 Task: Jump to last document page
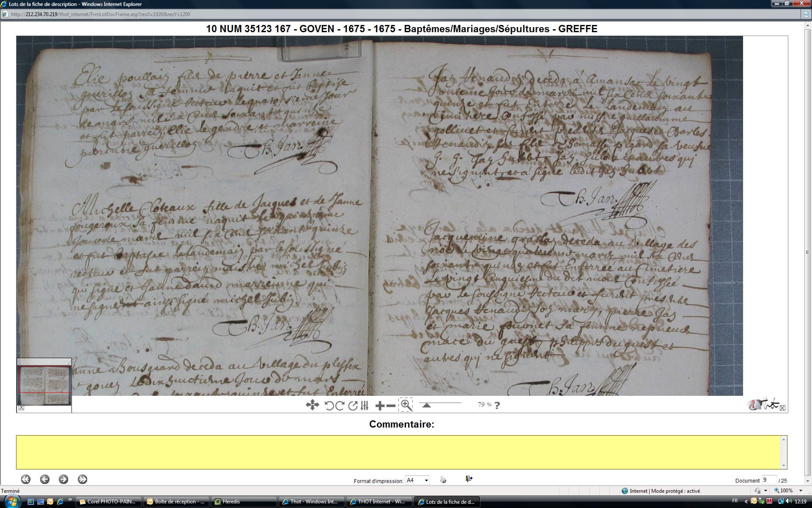pos(82,479)
